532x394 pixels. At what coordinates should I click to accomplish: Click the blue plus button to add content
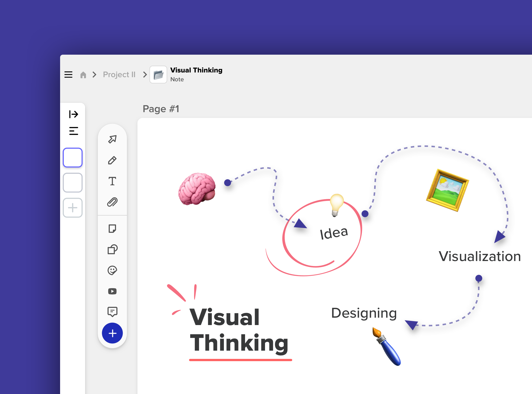pyautogui.click(x=113, y=333)
